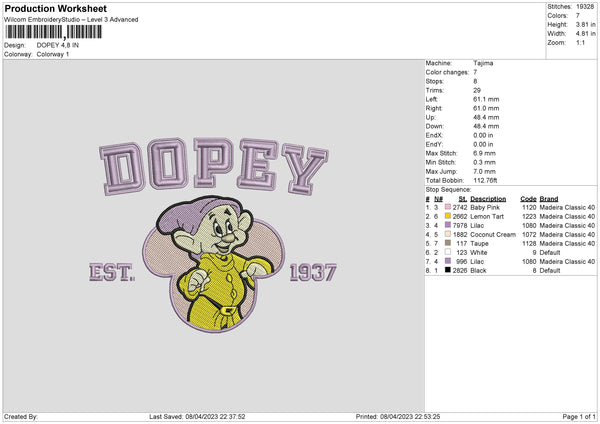Screen dimensions: 600x424
Task: Select the Height value 3.81 in
Action: pos(585,24)
